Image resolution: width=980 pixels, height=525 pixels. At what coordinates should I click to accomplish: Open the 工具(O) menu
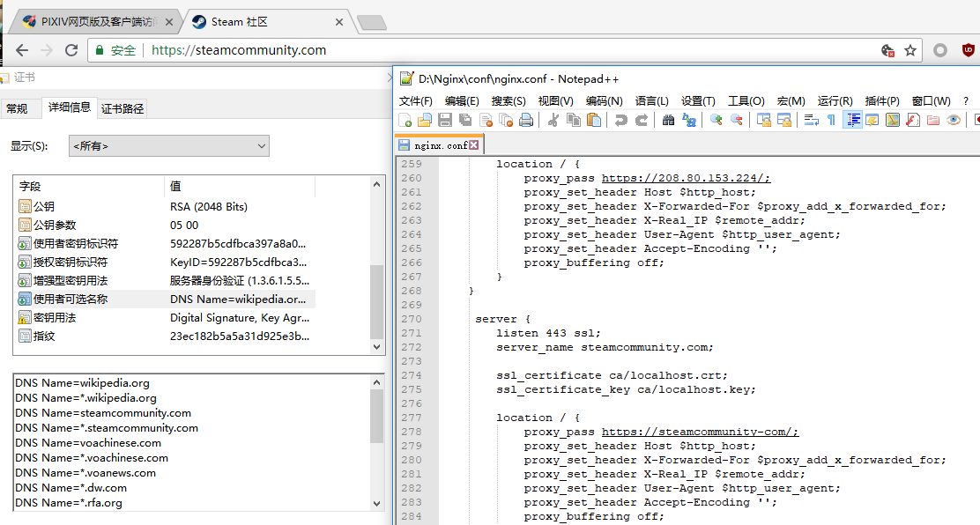coord(746,101)
